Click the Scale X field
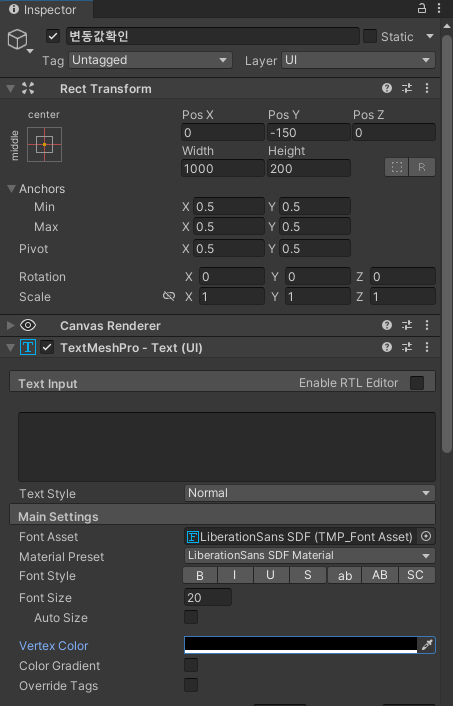Image resolution: width=453 pixels, height=706 pixels. point(231,296)
